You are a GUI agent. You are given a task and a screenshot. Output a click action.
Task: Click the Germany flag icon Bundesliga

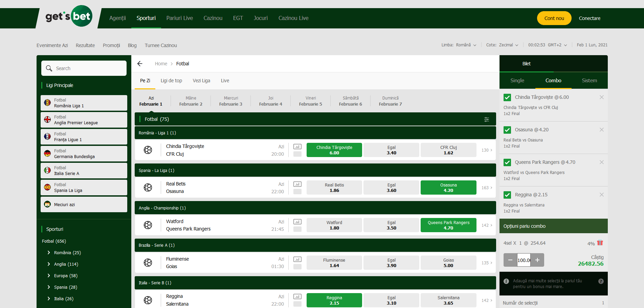pyautogui.click(x=47, y=153)
